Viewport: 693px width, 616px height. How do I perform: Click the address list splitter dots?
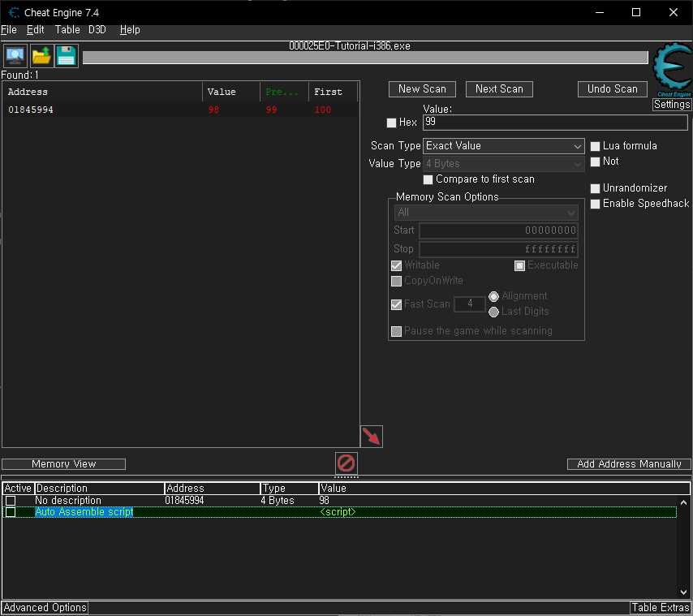point(346,477)
